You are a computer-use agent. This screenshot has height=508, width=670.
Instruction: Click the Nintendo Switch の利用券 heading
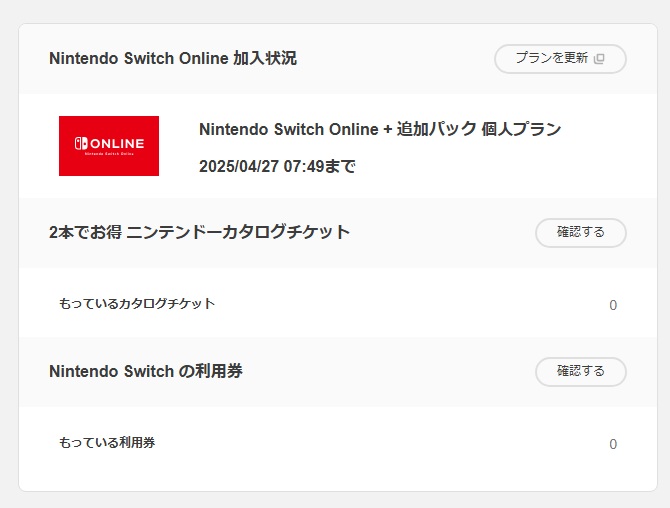(146, 371)
